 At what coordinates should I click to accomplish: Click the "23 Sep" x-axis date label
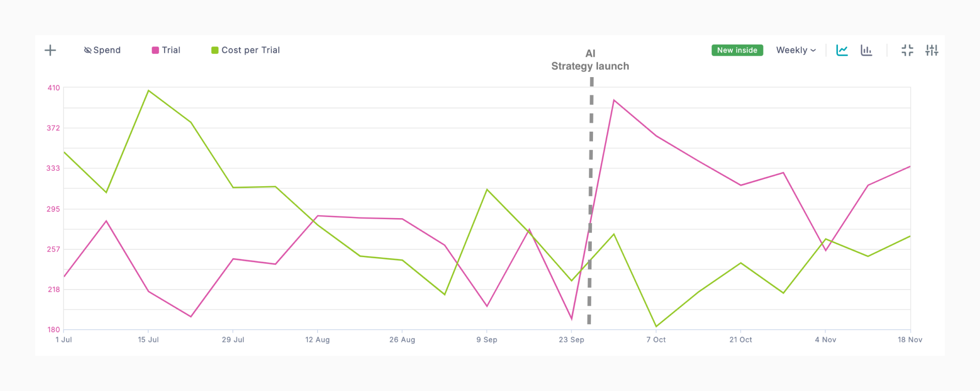pos(571,340)
